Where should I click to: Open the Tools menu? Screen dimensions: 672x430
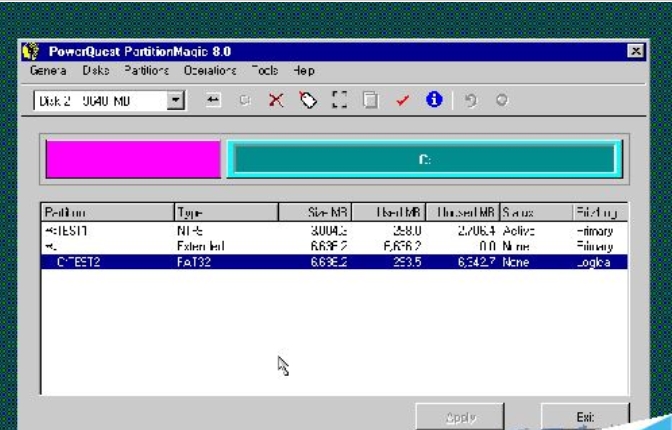pyautogui.click(x=265, y=71)
